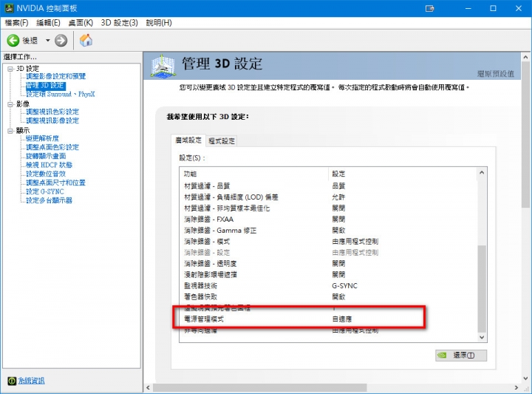Open the 3D 設定(3) menu

[120, 23]
